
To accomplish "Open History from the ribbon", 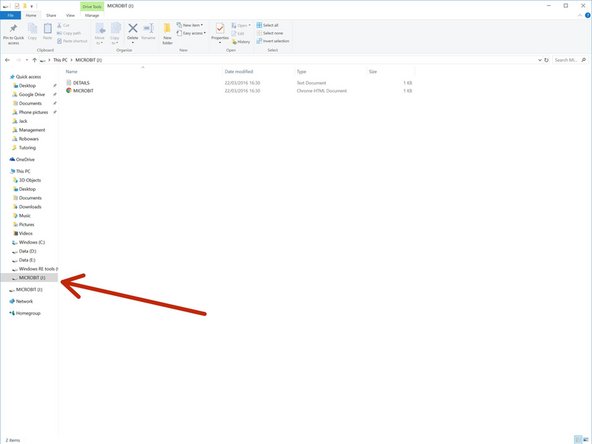I will [x=241, y=42].
